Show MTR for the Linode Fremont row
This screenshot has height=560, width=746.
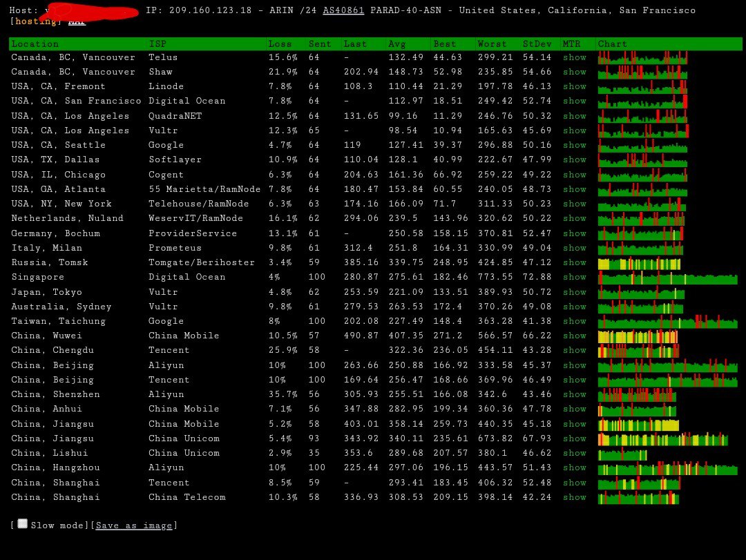point(574,86)
